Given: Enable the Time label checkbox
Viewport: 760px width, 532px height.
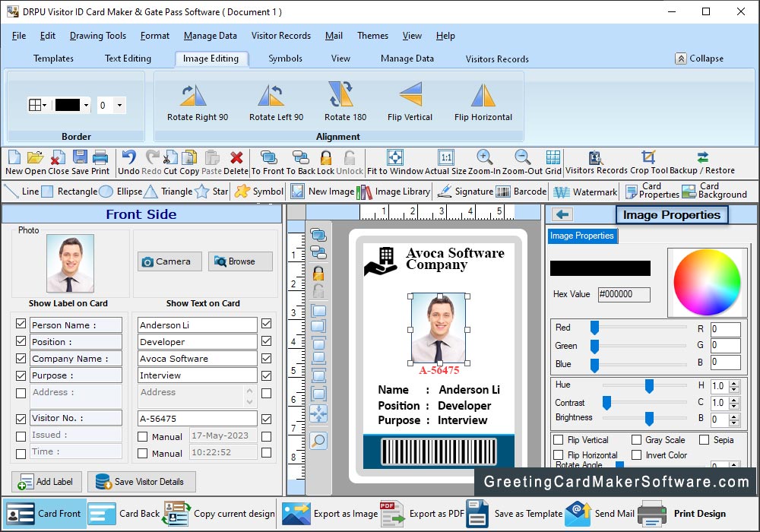Looking at the screenshot, I should 21,454.
